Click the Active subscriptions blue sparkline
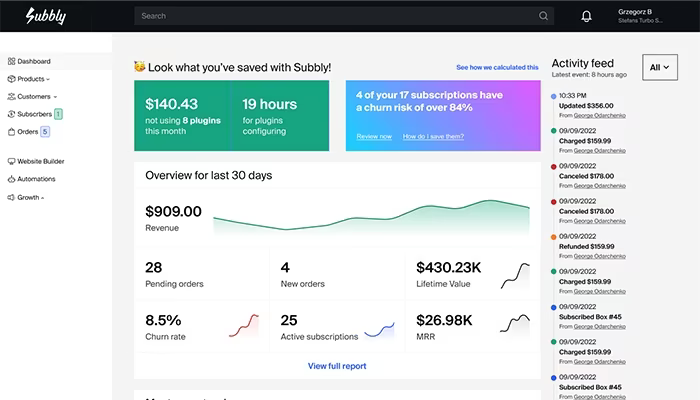The height and width of the screenshot is (400, 700). pyautogui.click(x=380, y=329)
